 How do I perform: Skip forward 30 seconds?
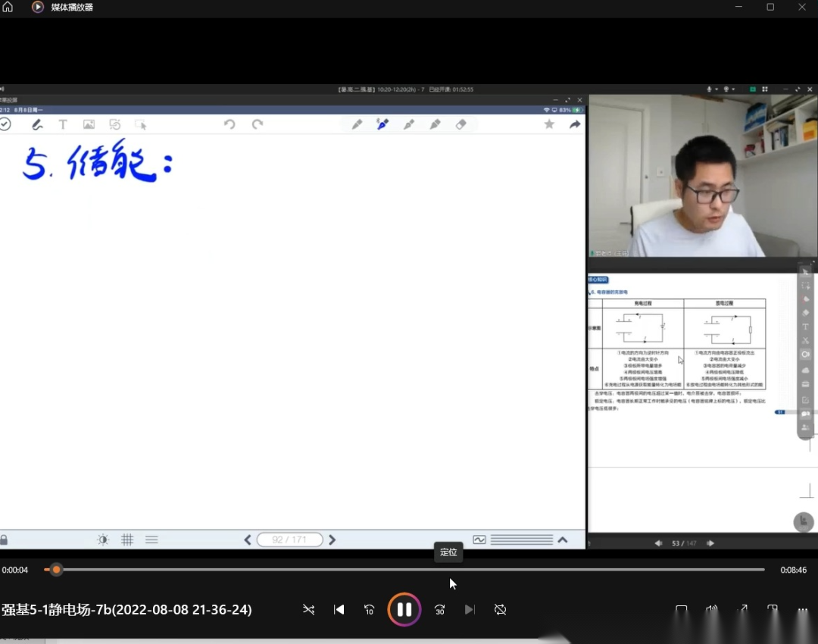pos(439,609)
